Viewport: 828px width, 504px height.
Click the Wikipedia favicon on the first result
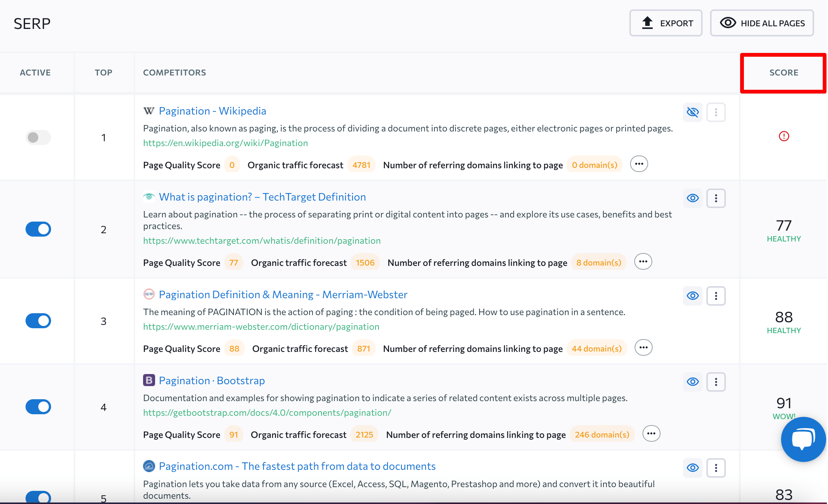click(149, 111)
